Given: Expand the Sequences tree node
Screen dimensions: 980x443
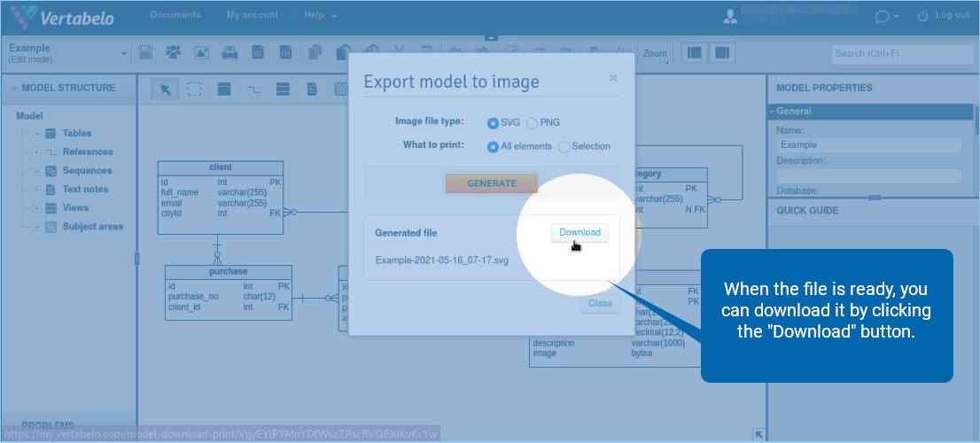Looking at the screenshot, I should point(37,171).
